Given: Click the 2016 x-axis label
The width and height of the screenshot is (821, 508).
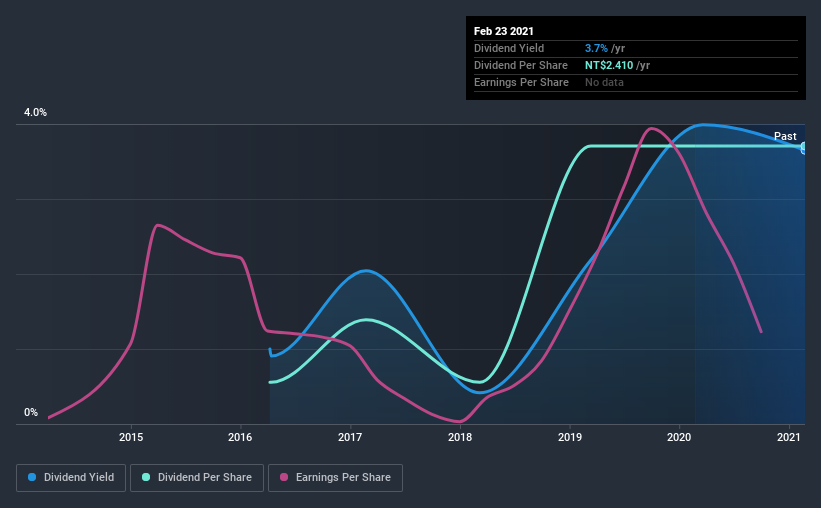Looking at the screenshot, I should (240, 437).
